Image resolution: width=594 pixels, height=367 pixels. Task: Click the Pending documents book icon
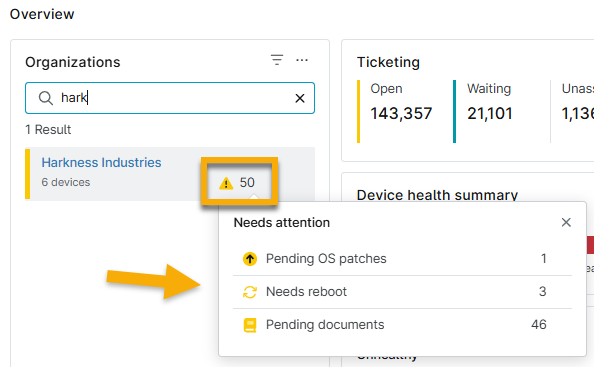pos(250,325)
